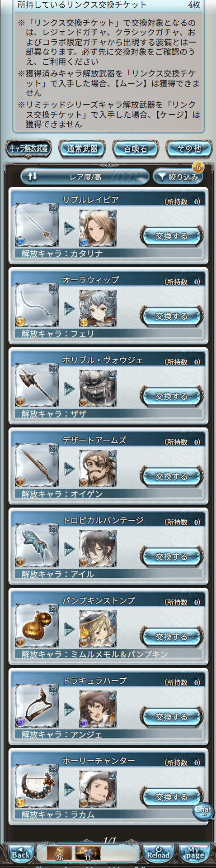Tap the デザートアームズ rifle icon
The image size is (216, 868).
click(x=37, y=465)
